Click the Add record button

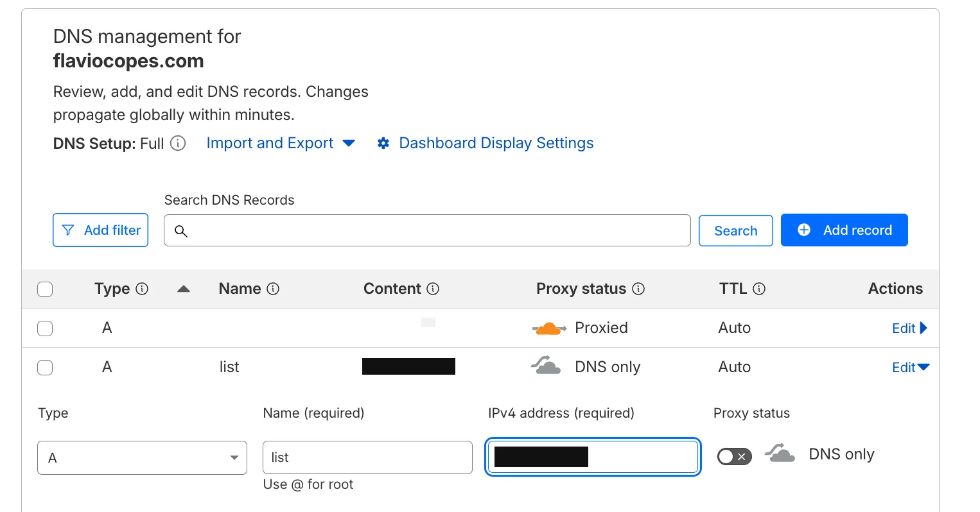pos(844,230)
